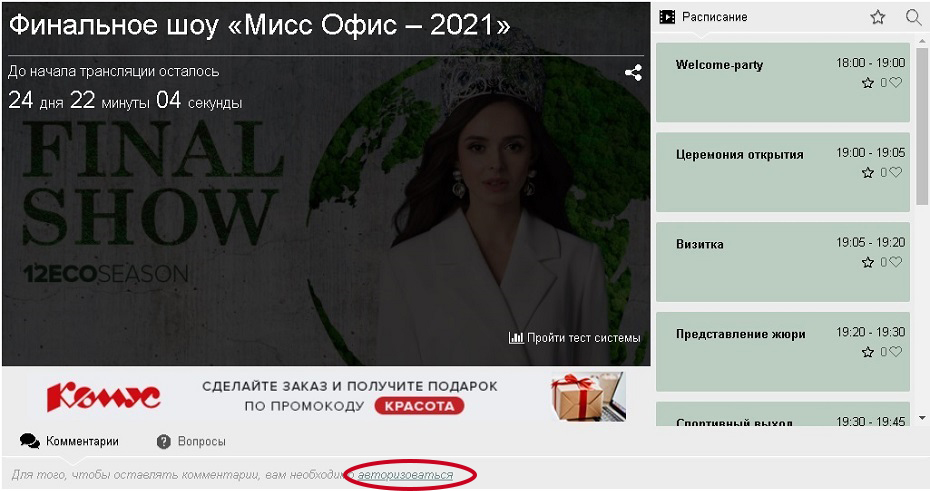
Task: Click the chart icon beside Пройти тест системы
Action: [x=515, y=338]
